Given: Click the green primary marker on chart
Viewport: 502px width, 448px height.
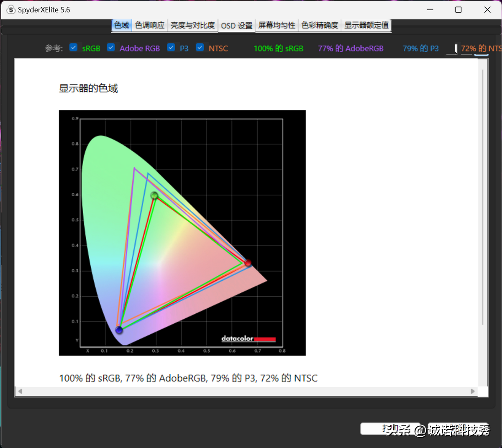Looking at the screenshot, I should (154, 195).
